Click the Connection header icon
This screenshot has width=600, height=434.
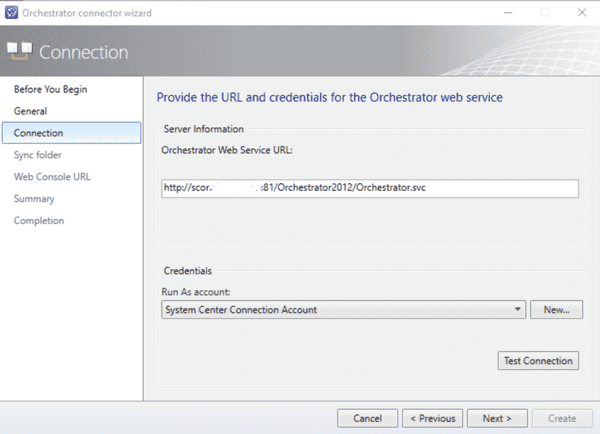20,51
